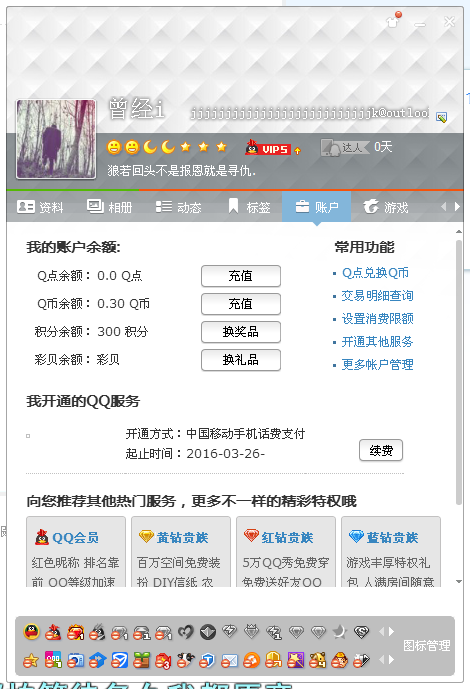This screenshot has width=470, height=689.
Task: Click the purple magic wand icon
Action: [x=296, y=660]
